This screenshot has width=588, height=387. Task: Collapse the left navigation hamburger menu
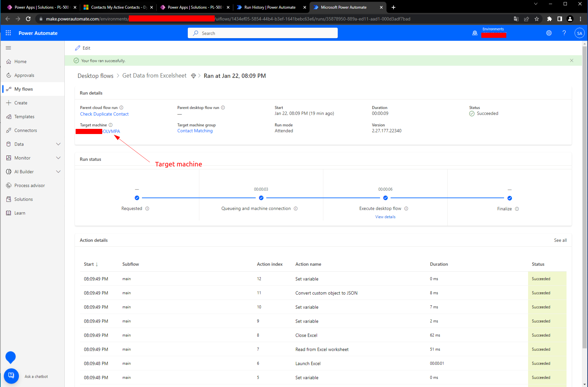click(8, 48)
